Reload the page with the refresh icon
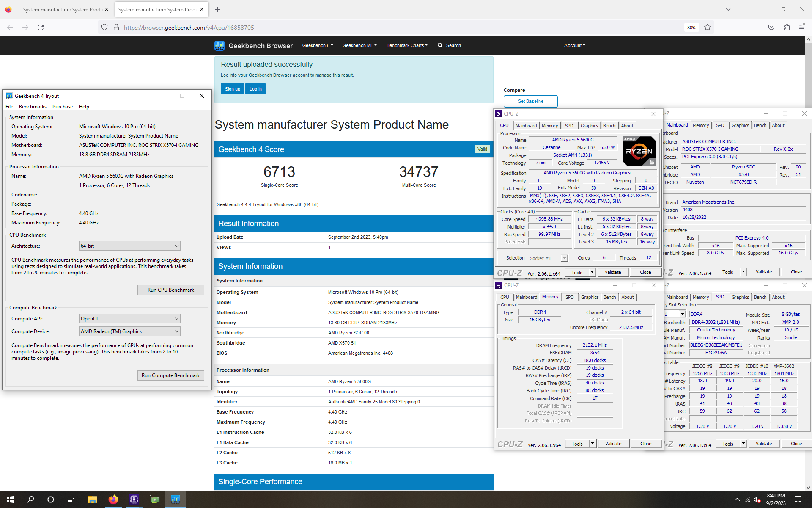 pyautogui.click(x=41, y=28)
